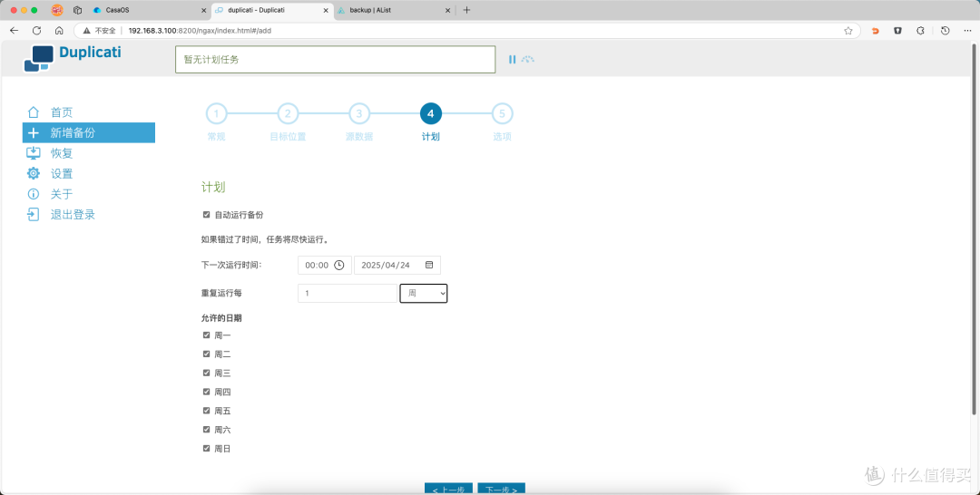
Task: Reload the page with the refresh icon
Action: [x=37, y=31]
